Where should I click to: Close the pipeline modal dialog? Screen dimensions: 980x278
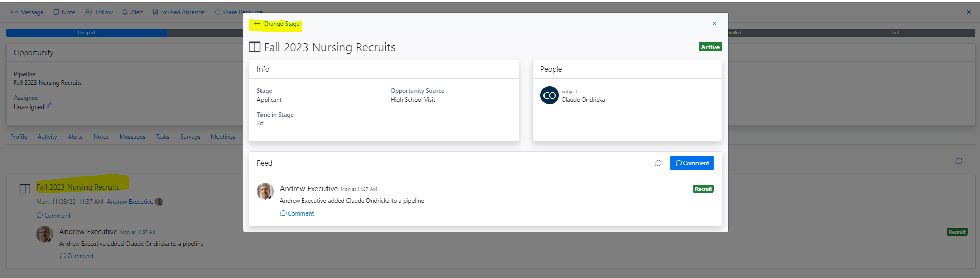(714, 24)
